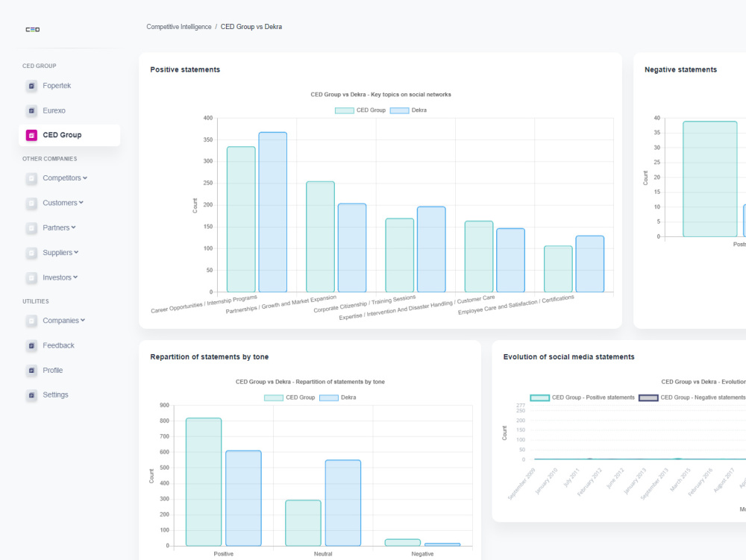This screenshot has height=560, width=746.
Task: Expand the Competitors chevron
Action: pyautogui.click(x=85, y=177)
